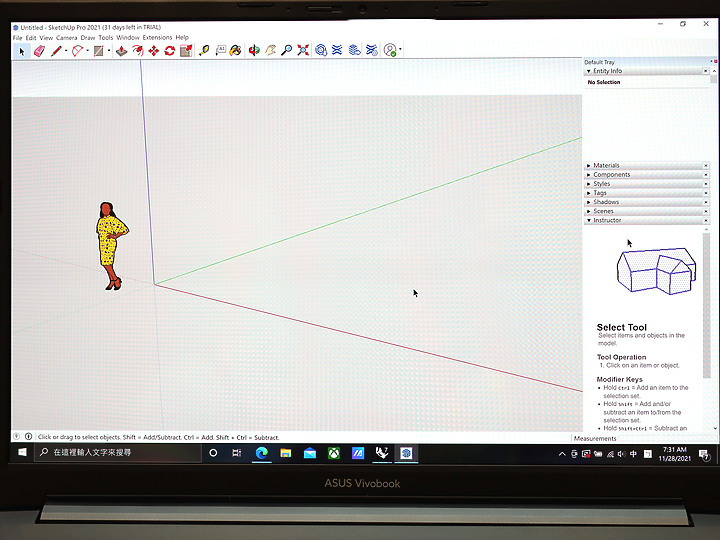Open the Camera menu
Viewport: 720px width, 540px height.
[67, 38]
